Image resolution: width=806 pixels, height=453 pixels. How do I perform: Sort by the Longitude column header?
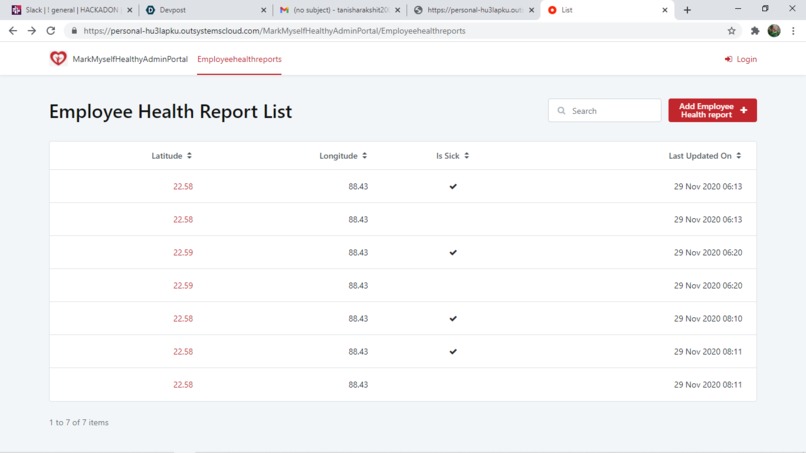pyautogui.click(x=343, y=156)
